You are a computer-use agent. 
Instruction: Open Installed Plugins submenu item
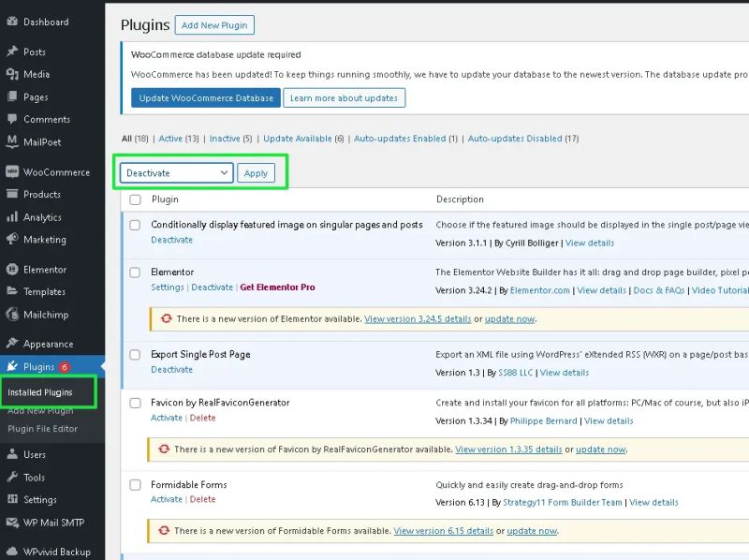pyautogui.click(x=40, y=392)
